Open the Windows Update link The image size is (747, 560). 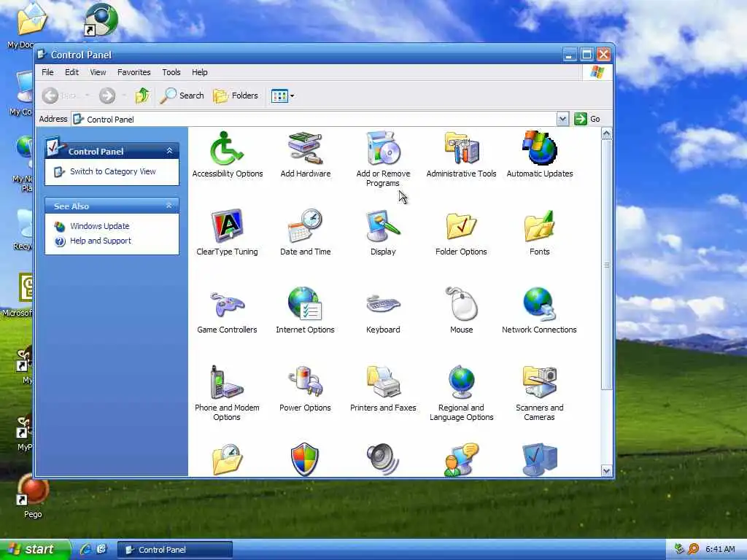[x=99, y=226]
